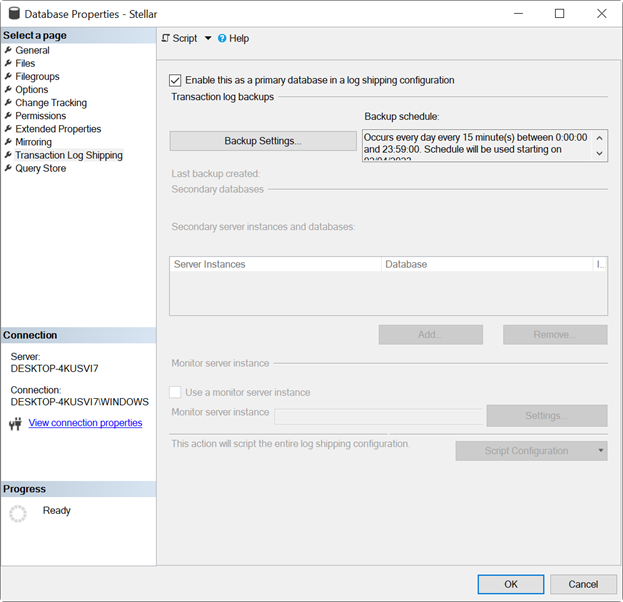Open Help from the toolbar
This screenshot has height=602, width=623.
tap(233, 39)
